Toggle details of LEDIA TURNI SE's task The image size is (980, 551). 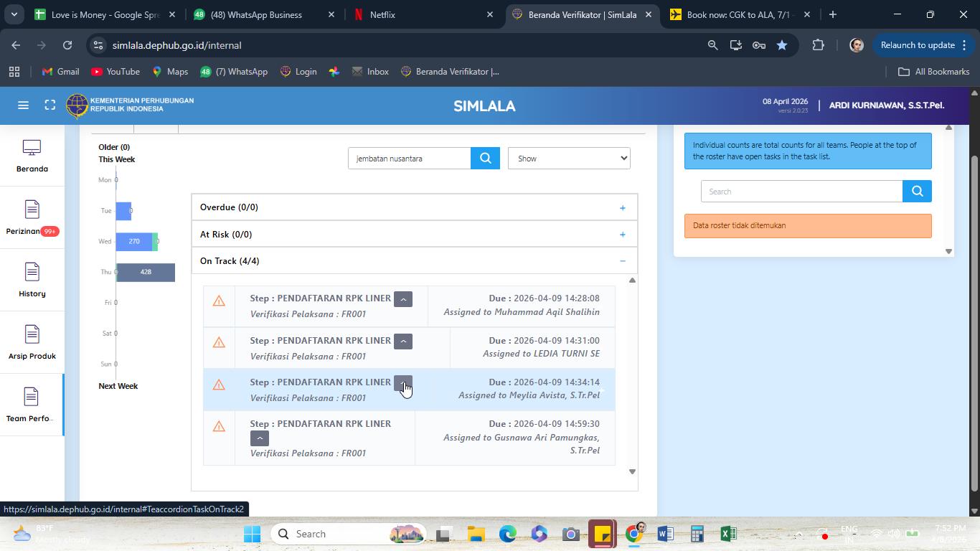[403, 342]
